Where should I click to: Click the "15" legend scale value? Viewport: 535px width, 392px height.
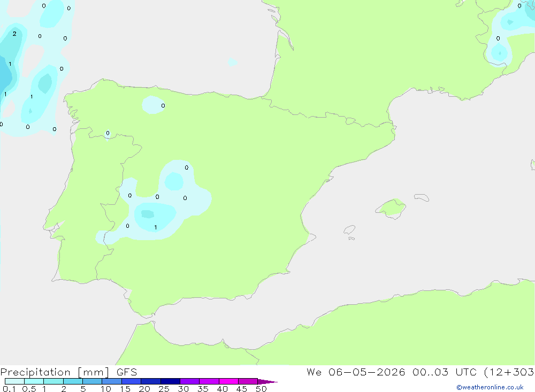[125, 389]
